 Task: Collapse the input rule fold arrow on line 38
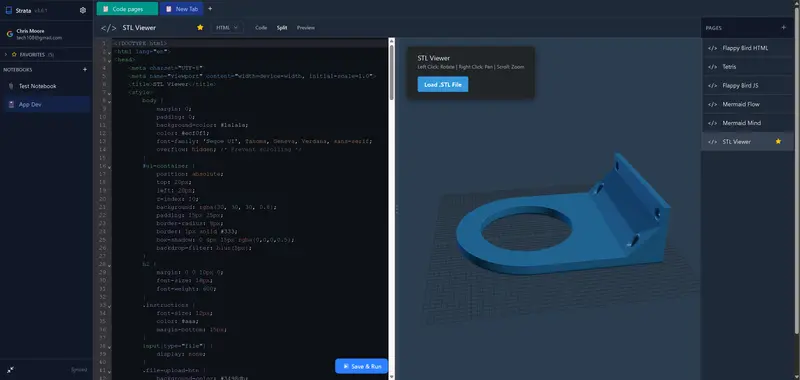[x=110, y=346]
